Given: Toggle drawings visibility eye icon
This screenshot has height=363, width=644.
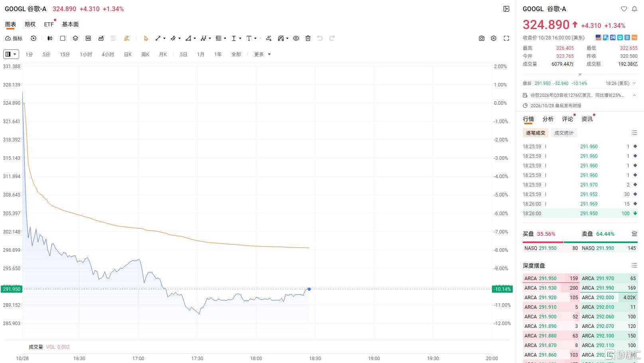Looking at the screenshot, I should tap(296, 38).
